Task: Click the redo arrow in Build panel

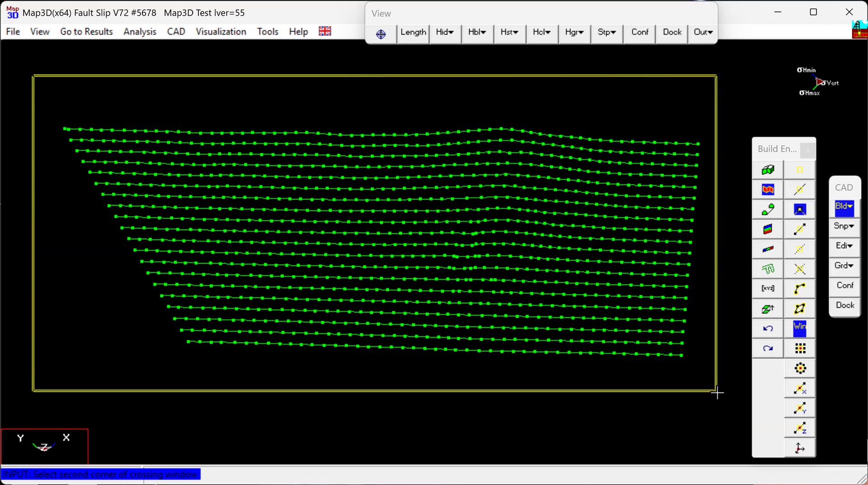Action: tap(768, 348)
